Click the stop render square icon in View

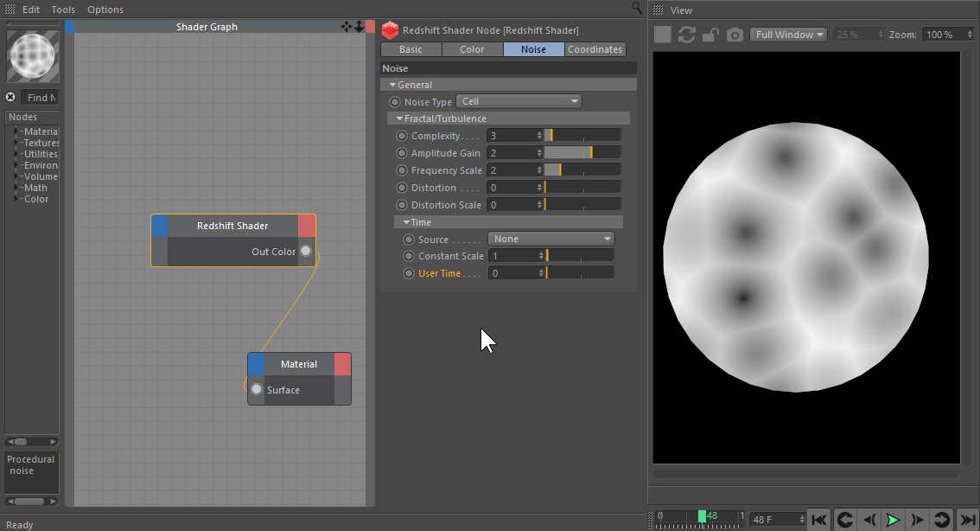[x=663, y=35]
